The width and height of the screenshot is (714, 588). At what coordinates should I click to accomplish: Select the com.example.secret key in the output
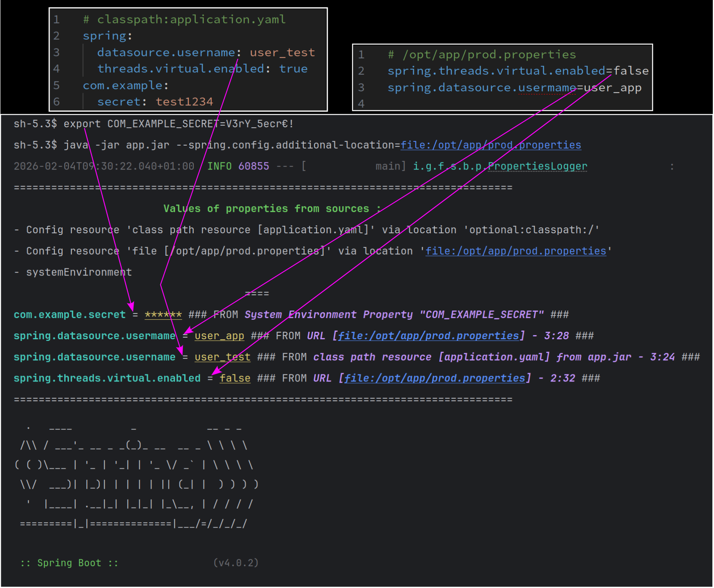tap(69, 315)
